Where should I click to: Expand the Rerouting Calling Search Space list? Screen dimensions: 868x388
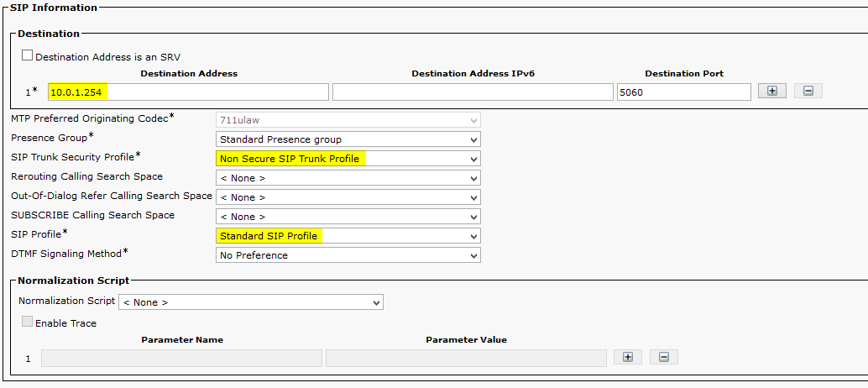point(348,178)
